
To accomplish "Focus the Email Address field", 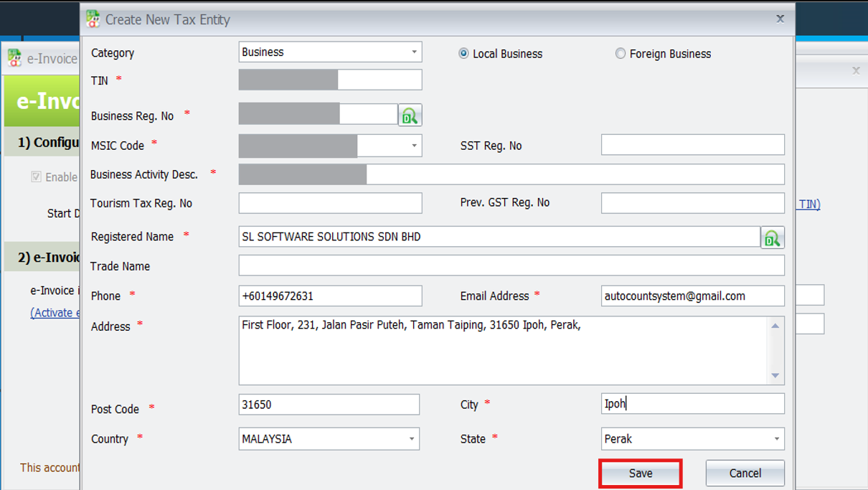I will (x=692, y=296).
